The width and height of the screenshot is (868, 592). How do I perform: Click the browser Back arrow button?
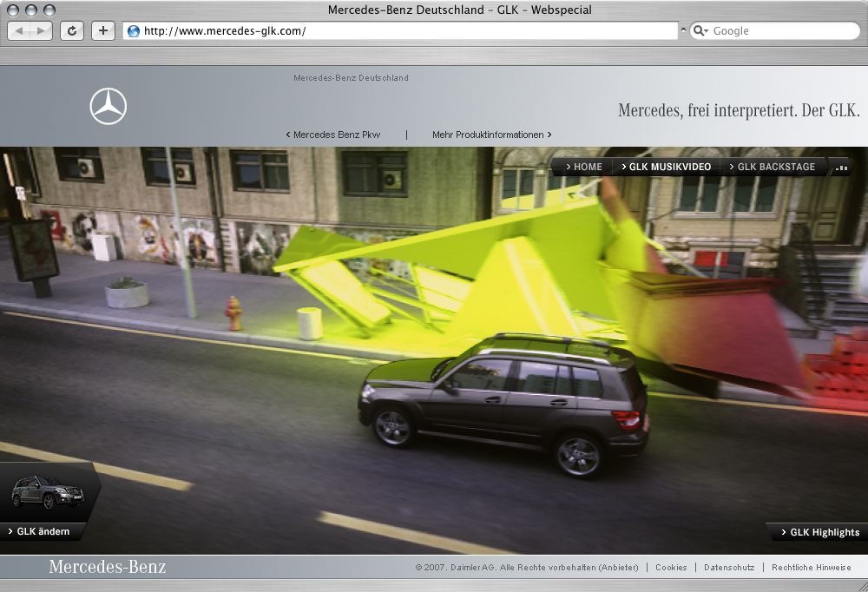(x=19, y=31)
